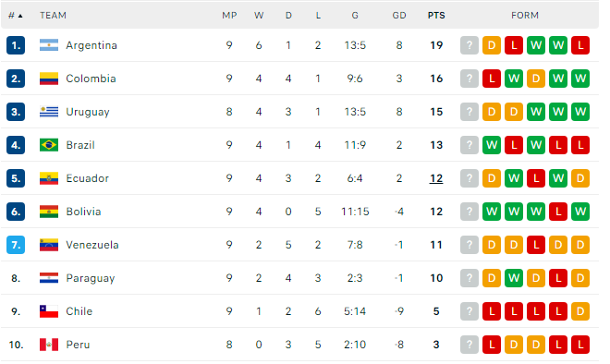Click the Argentina flag icon
610x364 pixels.
[x=49, y=45]
